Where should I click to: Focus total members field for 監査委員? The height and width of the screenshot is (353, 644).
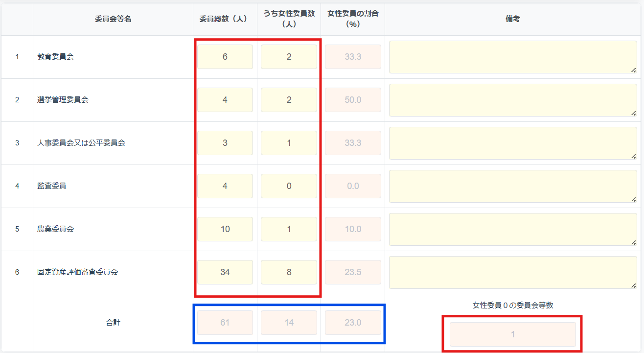tap(225, 186)
